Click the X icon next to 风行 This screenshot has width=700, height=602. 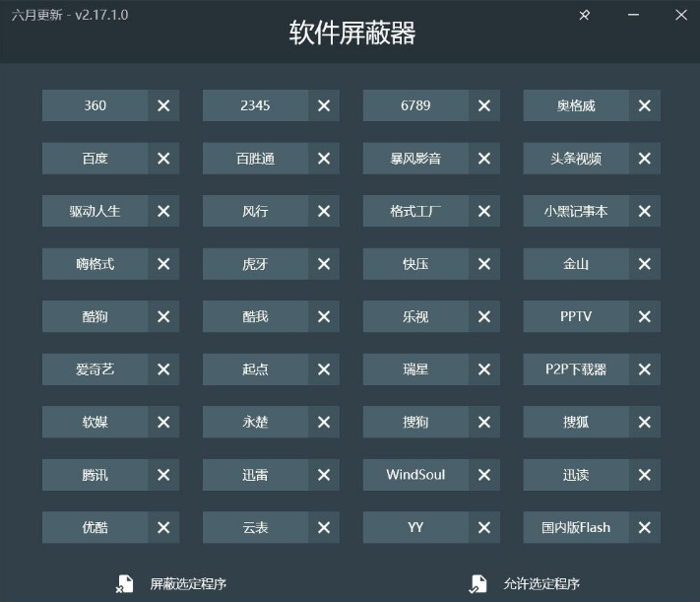(324, 211)
